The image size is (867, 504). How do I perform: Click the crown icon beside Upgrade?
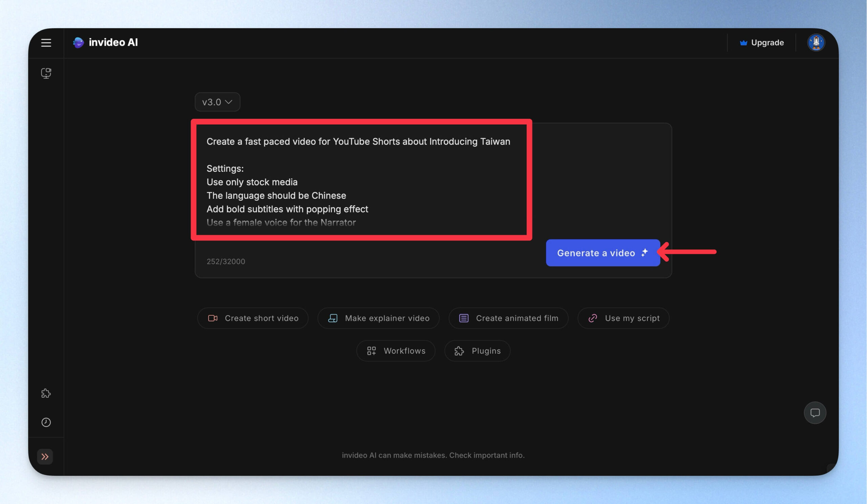pyautogui.click(x=743, y=43)
